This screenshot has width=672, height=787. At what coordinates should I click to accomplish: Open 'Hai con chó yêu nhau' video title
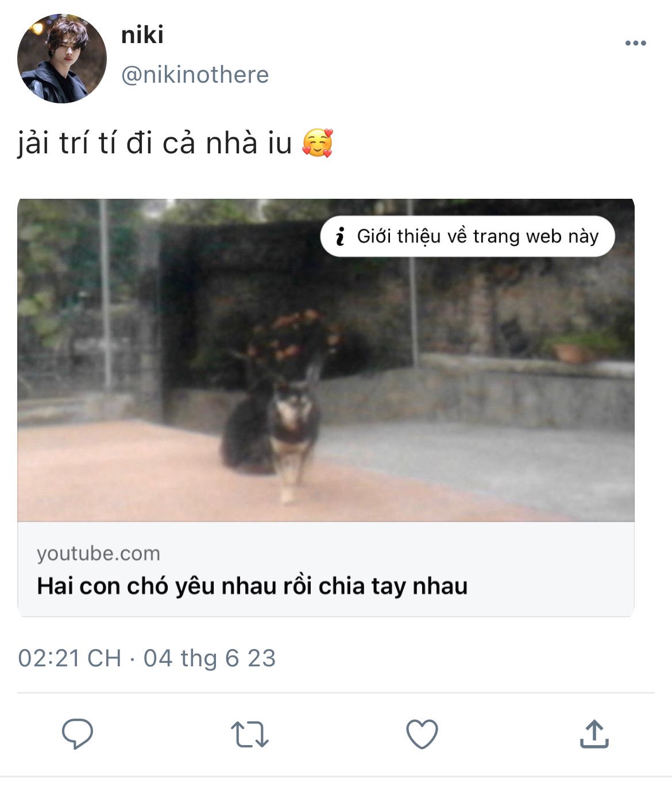(x=252, y=586)
